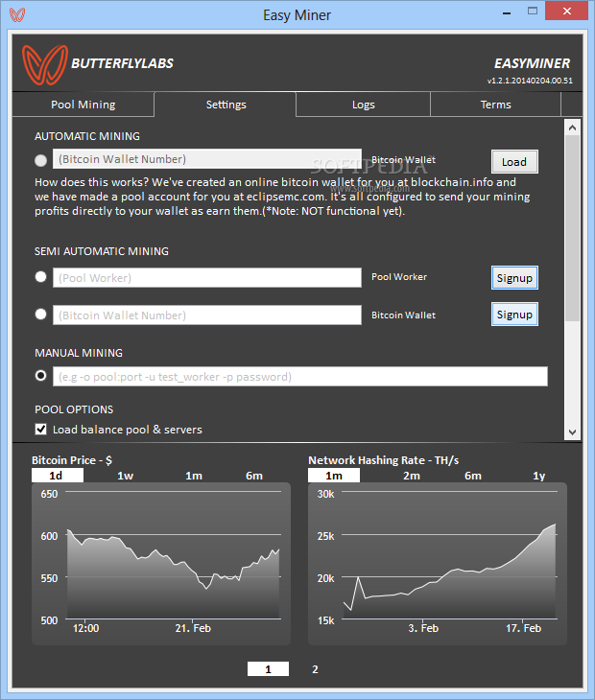Click the version text v1.2.1.20140204.00.51
This screenshot has width=595, height=700.
pyautogui.click(x=530, y=81)
